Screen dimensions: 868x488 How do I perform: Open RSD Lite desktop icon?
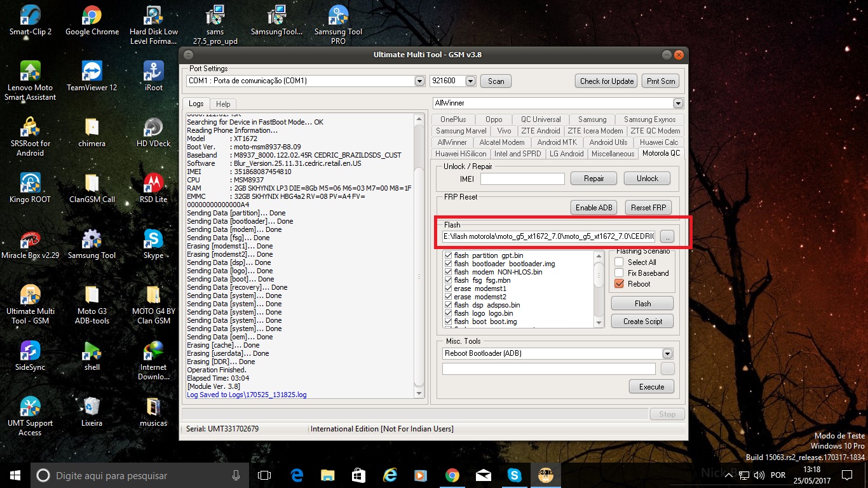154,188
